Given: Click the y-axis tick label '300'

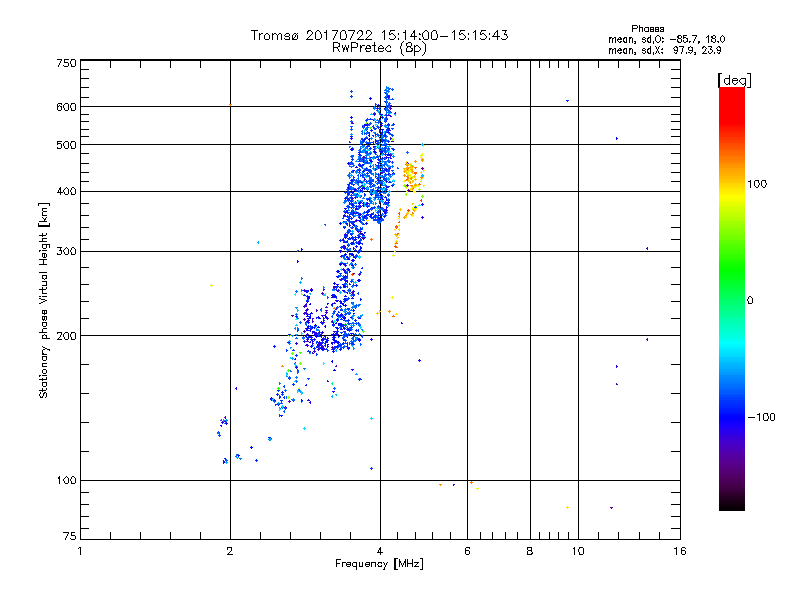Looking at the screenshot, I should coord(66,251).
